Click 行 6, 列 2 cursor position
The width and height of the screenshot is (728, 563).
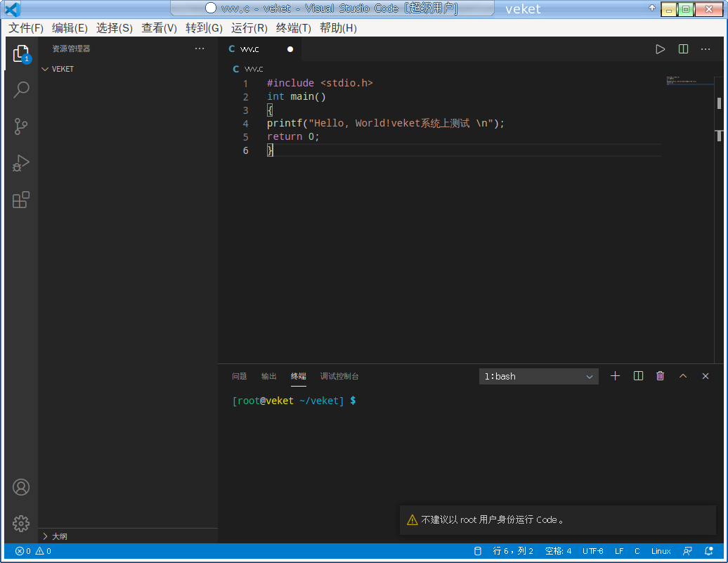click(512, 551)
